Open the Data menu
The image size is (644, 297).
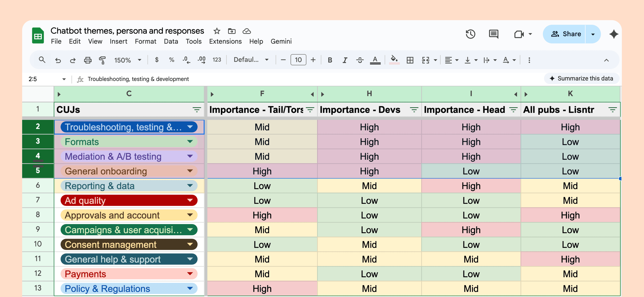point(171,41)
